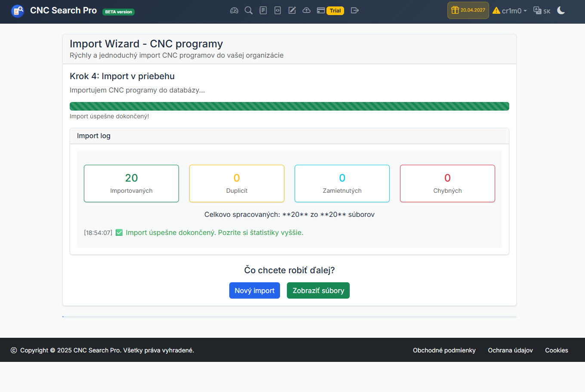Open the SK language selector
585x392 pixels.
[x=542, y=11]
